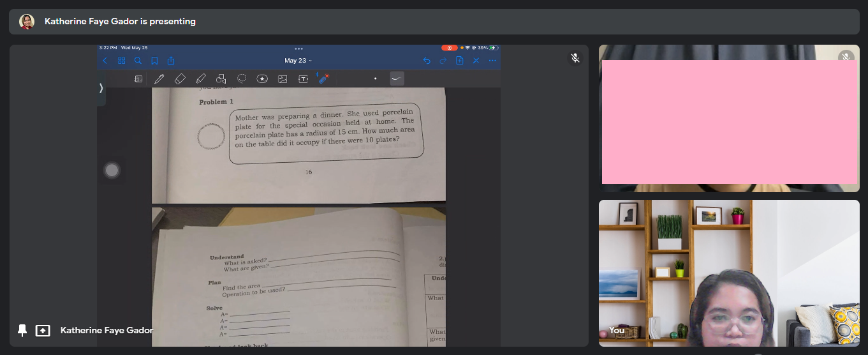868x355 pixels.
Task: Click the muted microphone icon on presentation
Action: pos(575,58)
